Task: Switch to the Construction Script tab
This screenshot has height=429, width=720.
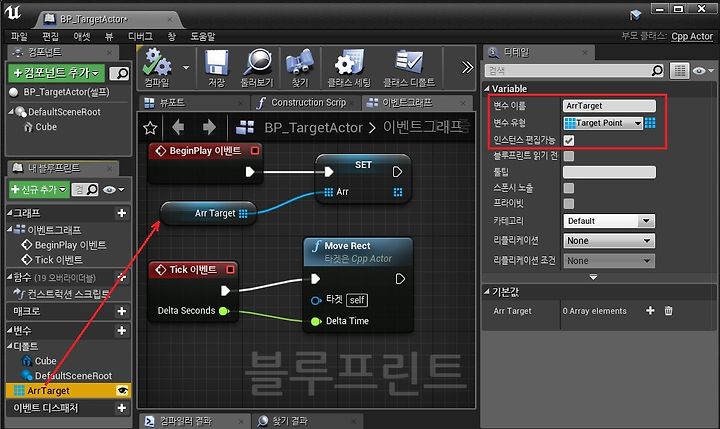Action: point(308,102)
